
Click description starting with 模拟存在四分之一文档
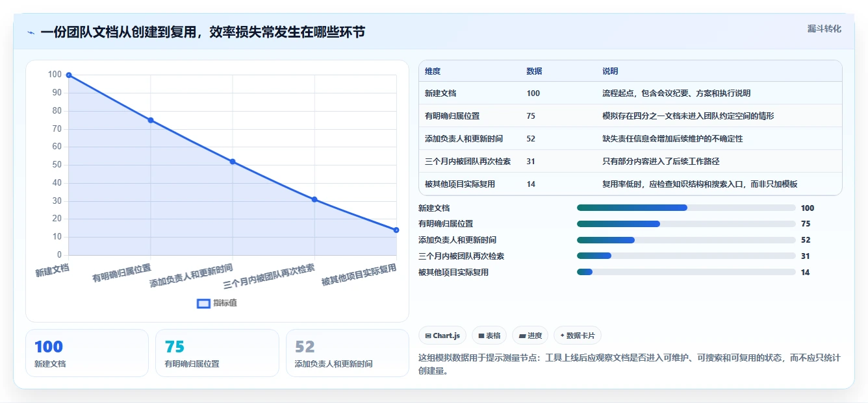tap(688, 116)
